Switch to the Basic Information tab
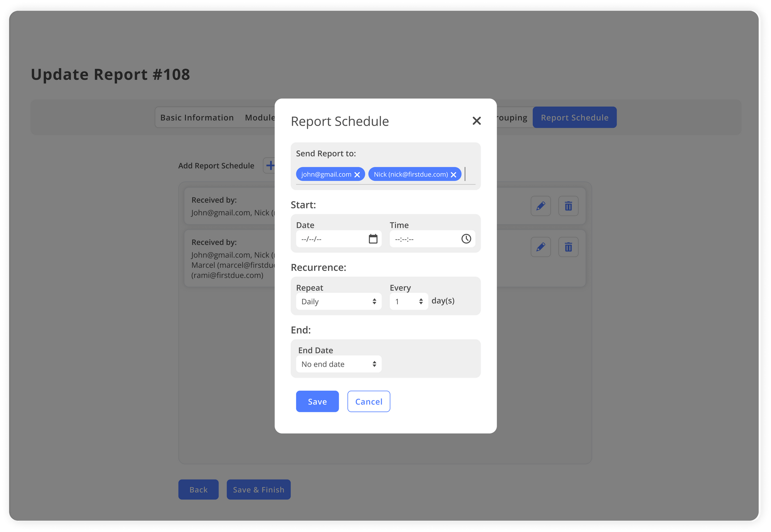The image size is (771, 532). click(x=197, y=117)
